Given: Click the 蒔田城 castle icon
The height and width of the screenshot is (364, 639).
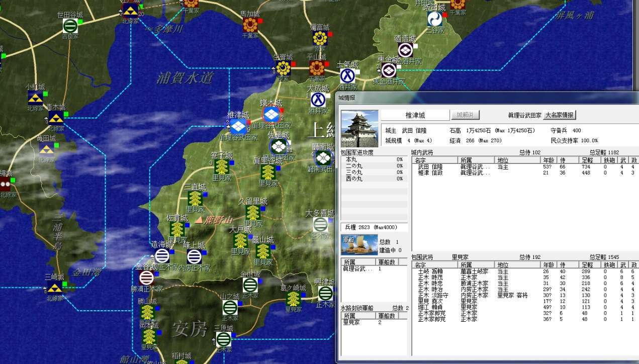Looking at the screenshot, I should pyautogui.click(x=47, y=149).
